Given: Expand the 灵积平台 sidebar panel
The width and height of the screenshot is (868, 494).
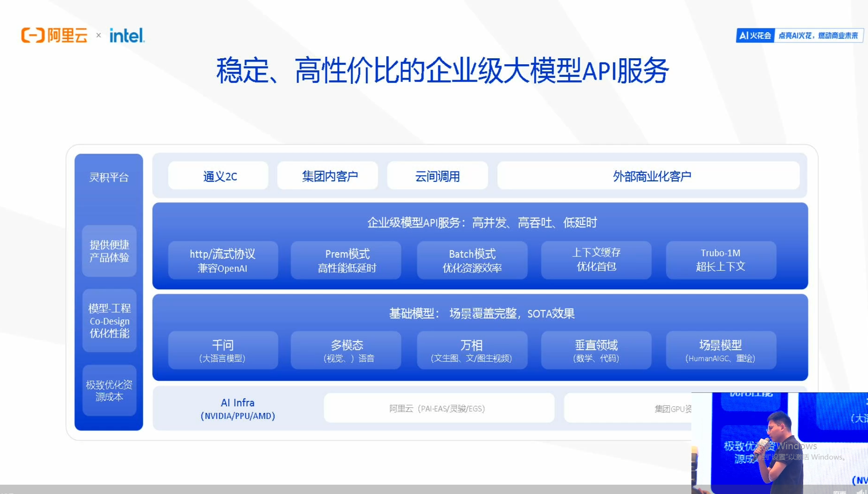Looking at the screenshot, I should click(108, 177).
